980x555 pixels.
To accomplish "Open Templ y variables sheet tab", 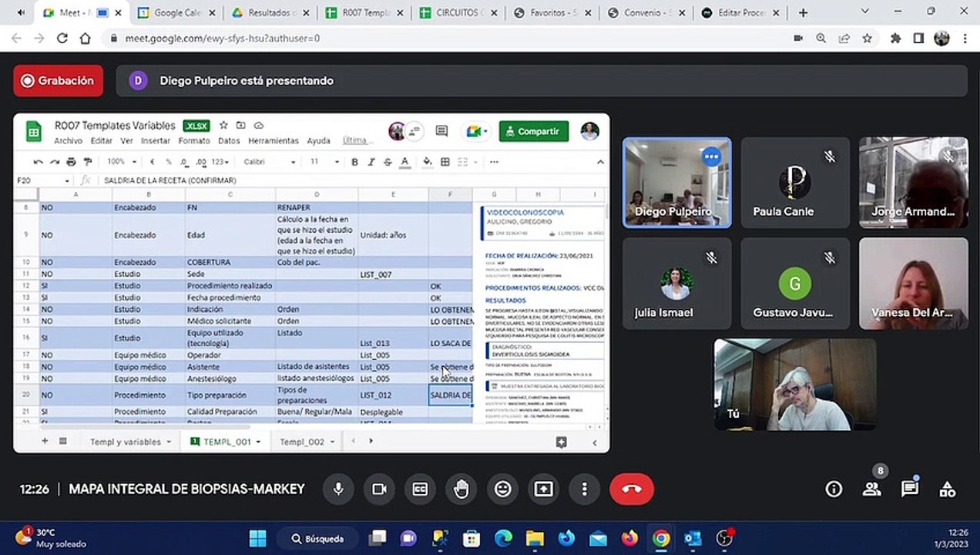I will 125,442.
